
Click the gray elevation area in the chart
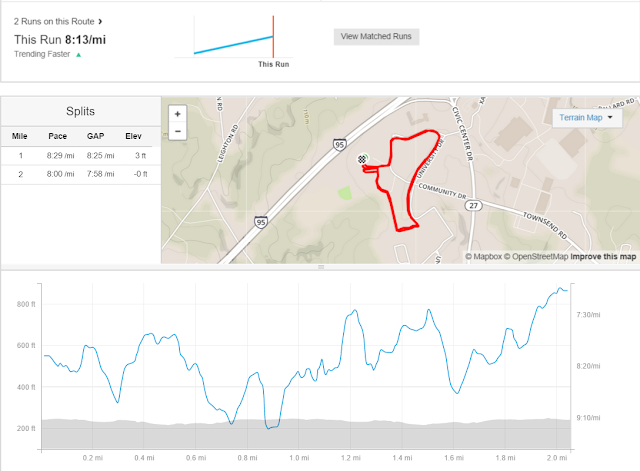[300, 434]
